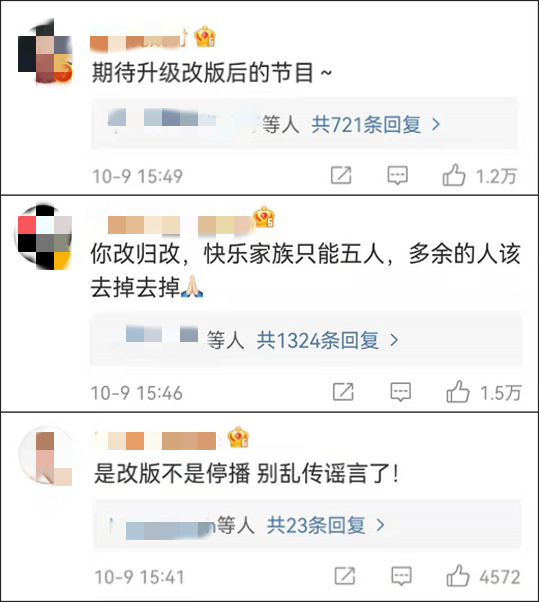Click crown badge beside third username
Image resolution: width=539 pixels, height=602 pixels.
tap(238, 437)
